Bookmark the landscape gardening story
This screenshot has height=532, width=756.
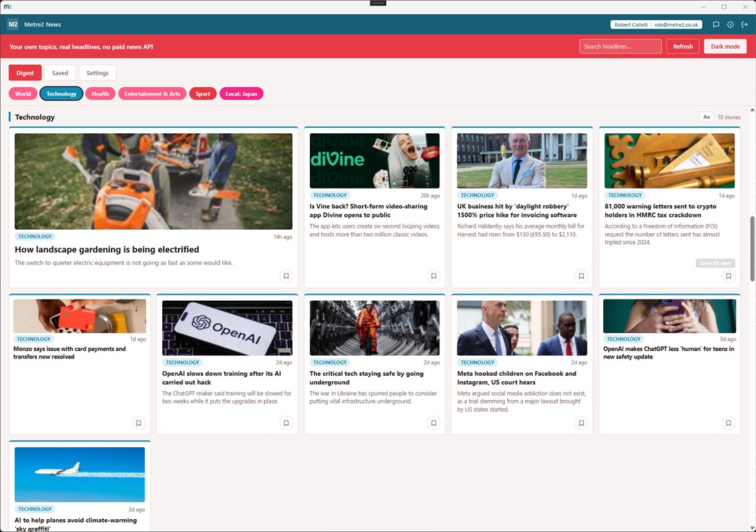(x=287, y=276)
